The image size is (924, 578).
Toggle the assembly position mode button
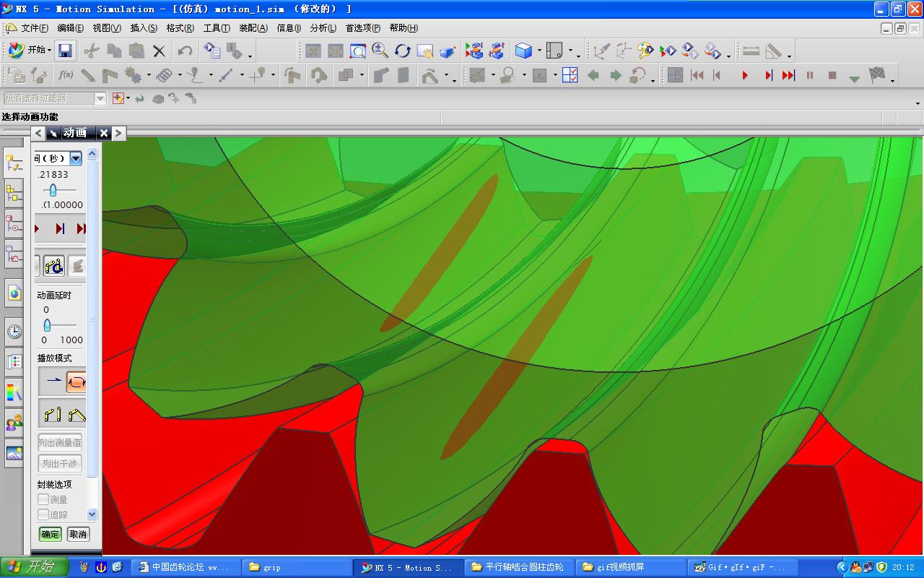coord(76,414)
